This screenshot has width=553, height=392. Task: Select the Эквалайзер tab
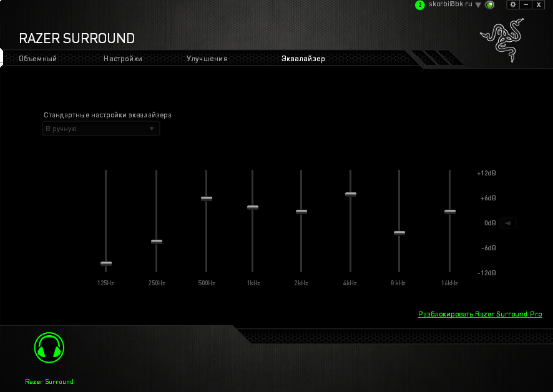pos(303,59)
